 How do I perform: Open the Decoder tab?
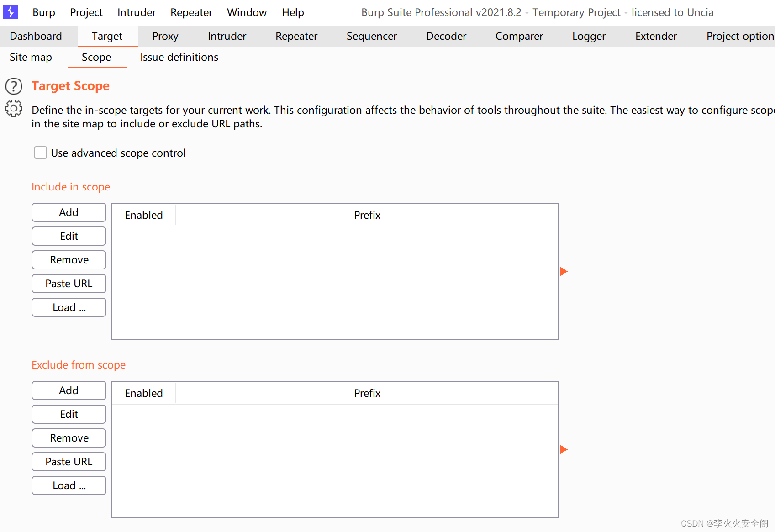coord(446,36)
